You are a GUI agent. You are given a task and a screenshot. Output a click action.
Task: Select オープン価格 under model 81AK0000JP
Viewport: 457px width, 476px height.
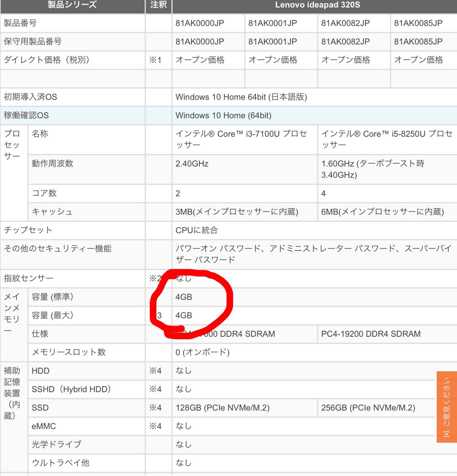pos(200,60)
